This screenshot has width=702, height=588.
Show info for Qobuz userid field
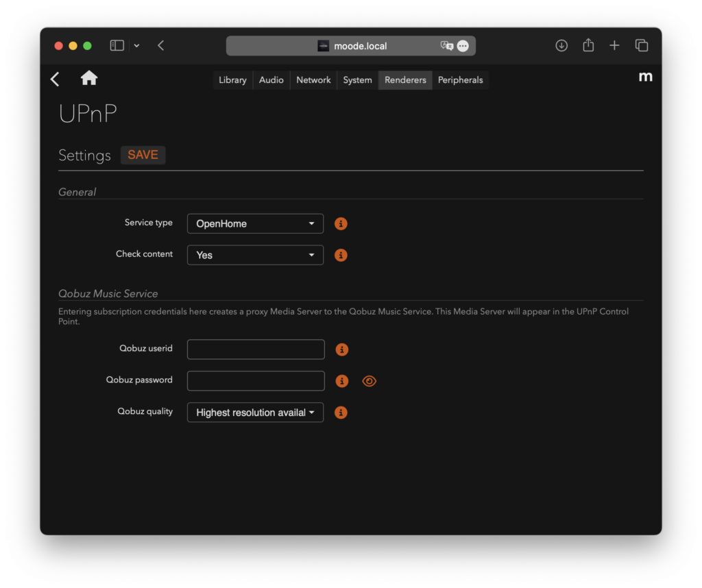(x=341, y=350)
